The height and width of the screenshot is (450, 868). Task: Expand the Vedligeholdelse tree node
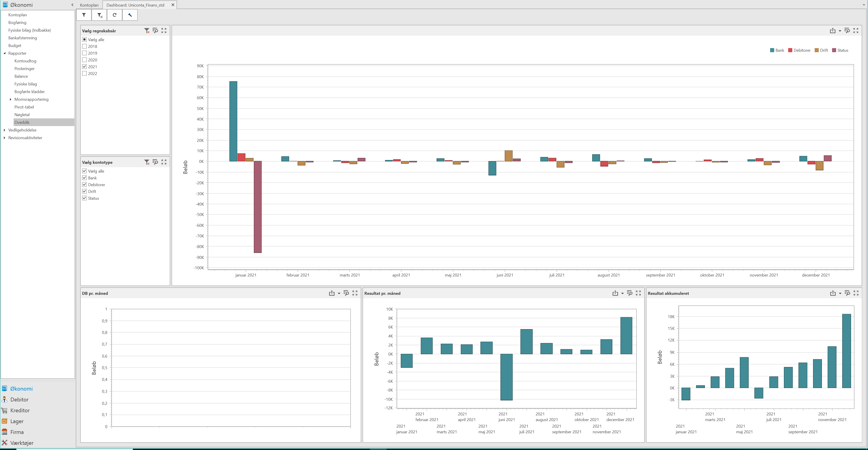click(4, 130)
